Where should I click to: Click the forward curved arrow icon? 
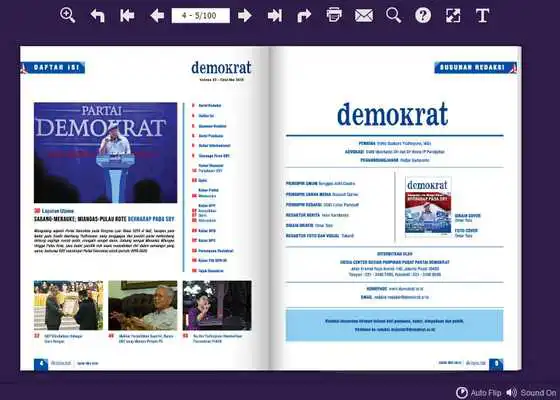click(304, 16)
